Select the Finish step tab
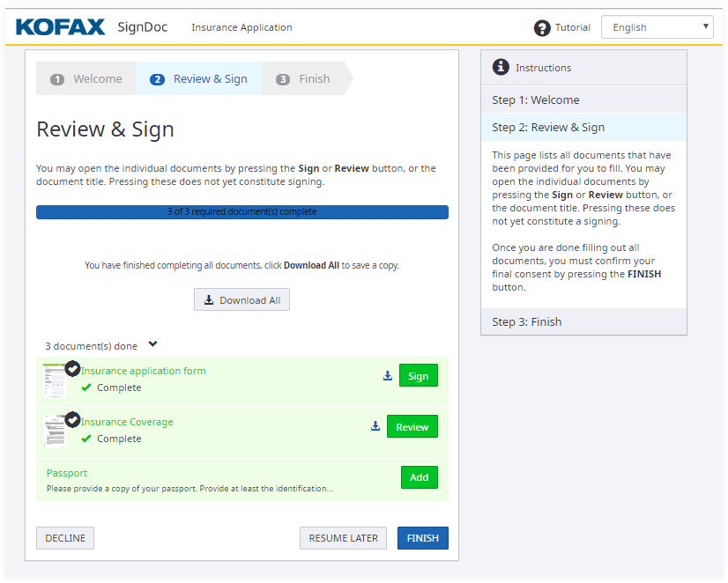This screenshot has width=728, height=583. pyautogui.click(x=304, y=79)
